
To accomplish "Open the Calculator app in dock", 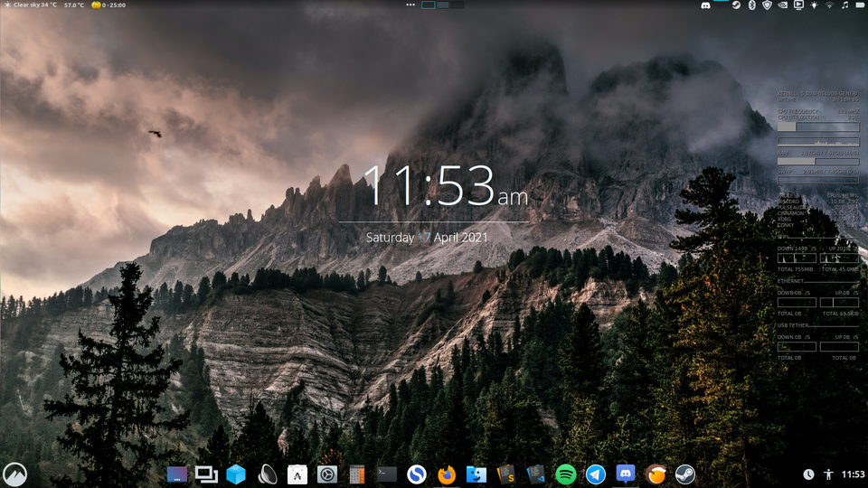I will [x=357, y=474].
